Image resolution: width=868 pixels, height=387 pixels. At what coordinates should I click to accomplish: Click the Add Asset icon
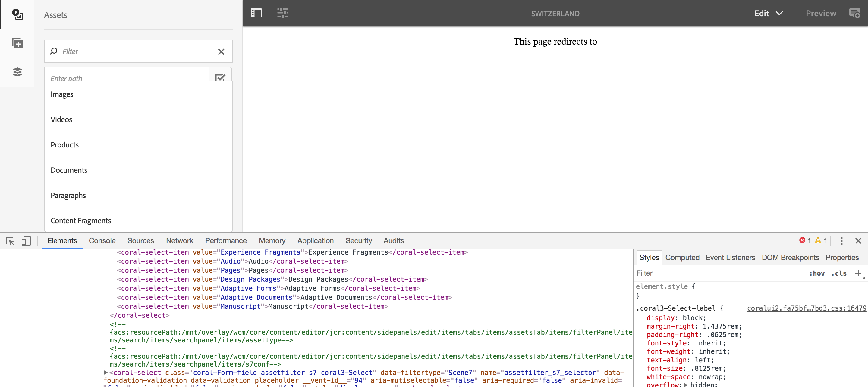click(17, 43)
